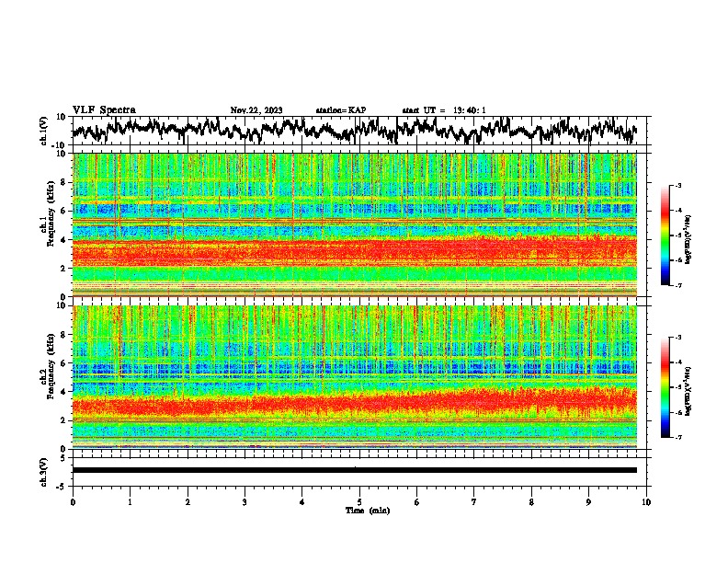Click the "2" kHz tick of ch.2 spectrogram
Image resolution: width=728 pixels, height=563 pixels.
click(x=64, y=420)
